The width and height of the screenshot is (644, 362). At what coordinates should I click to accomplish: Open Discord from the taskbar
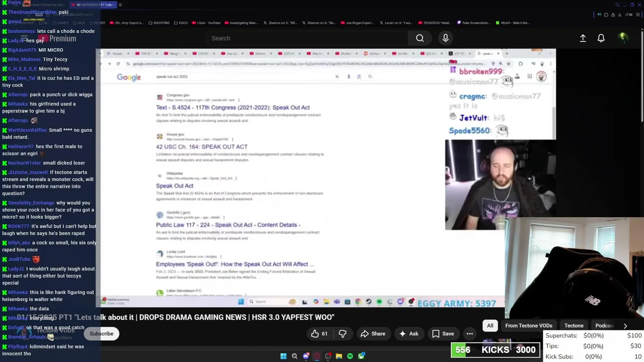306,356
